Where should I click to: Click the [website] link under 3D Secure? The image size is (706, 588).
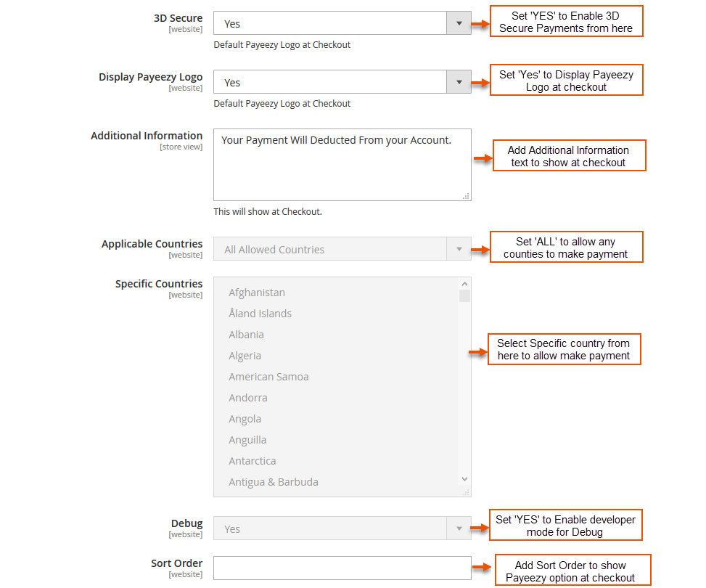[x=185, y=29]
